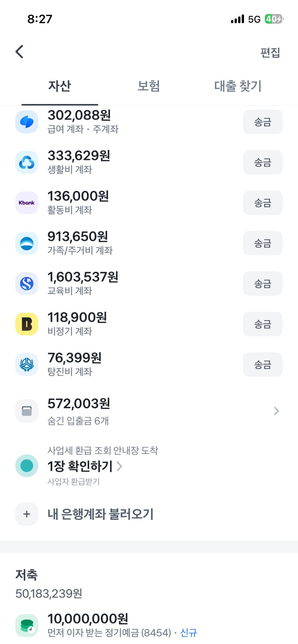
Task: Tap the 생활비 계좌 cloud icon
Action: pos(27,163)
